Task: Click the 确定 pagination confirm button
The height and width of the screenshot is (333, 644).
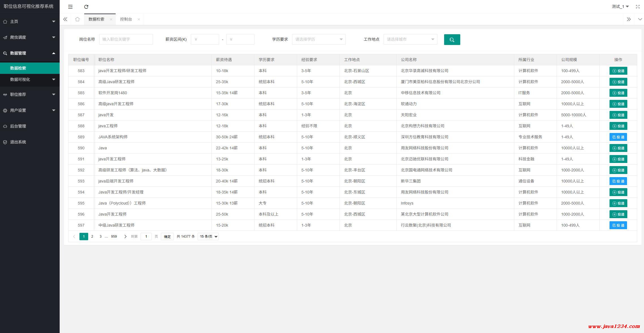Action: tap(167, 237)
